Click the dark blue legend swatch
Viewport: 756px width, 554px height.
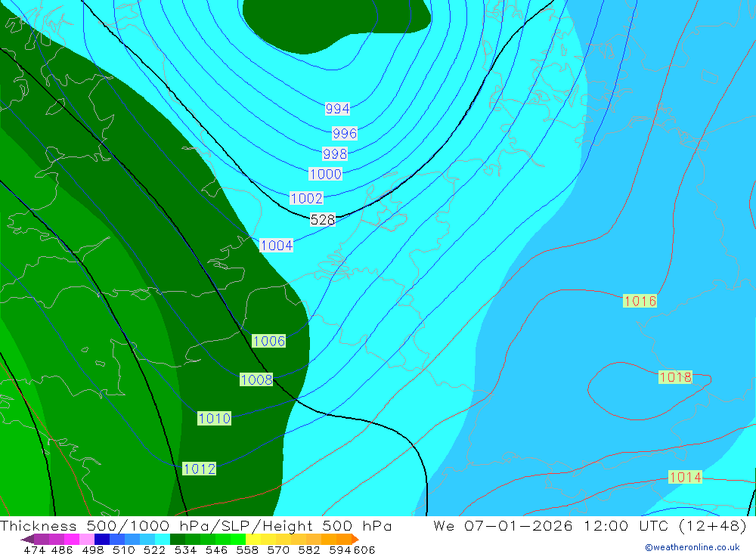102,539
